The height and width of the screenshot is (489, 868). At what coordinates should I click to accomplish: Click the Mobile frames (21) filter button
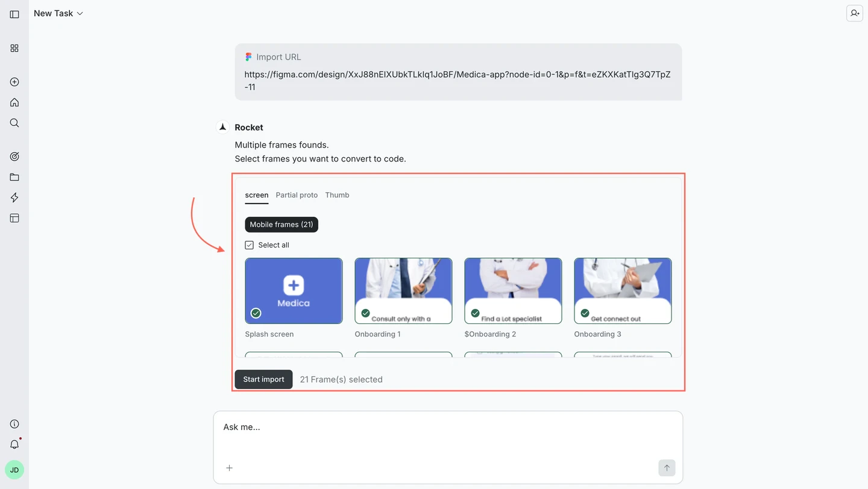[x=281, y=224]
